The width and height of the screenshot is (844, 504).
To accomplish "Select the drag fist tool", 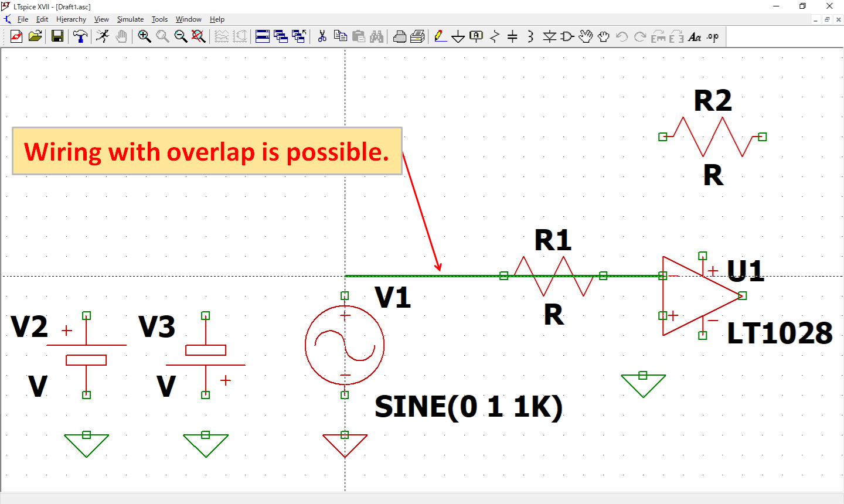I will click(604, 36).
